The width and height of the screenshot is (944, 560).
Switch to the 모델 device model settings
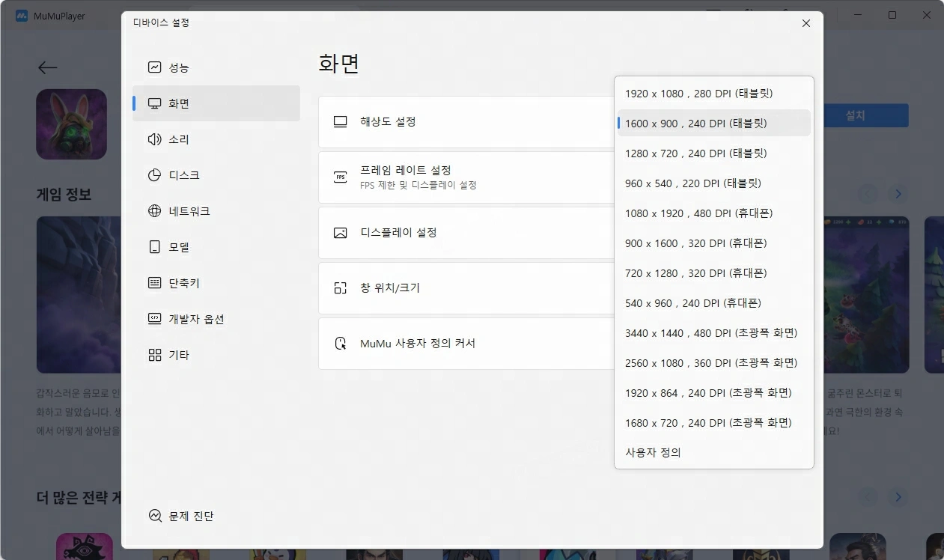[216, 247]
